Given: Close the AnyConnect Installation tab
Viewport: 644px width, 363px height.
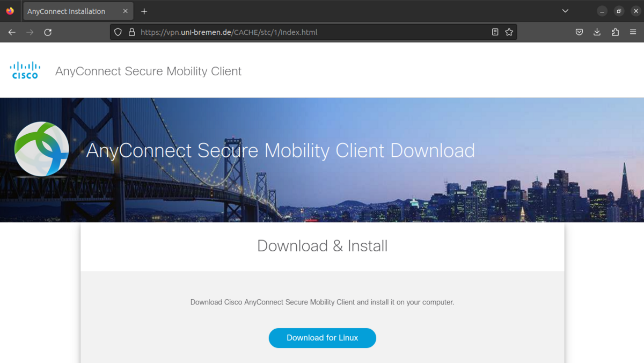Looking at the screenshot, I should tap(126, 11).
